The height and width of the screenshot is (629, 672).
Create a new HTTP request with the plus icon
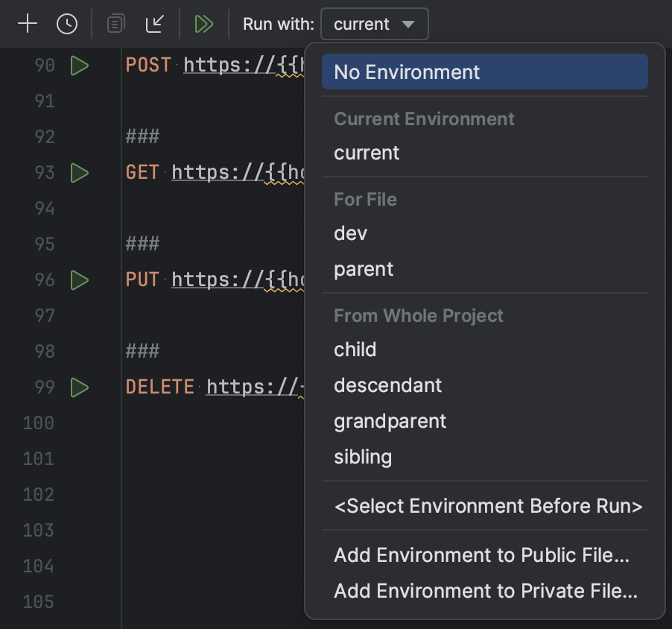coord(28,23)
